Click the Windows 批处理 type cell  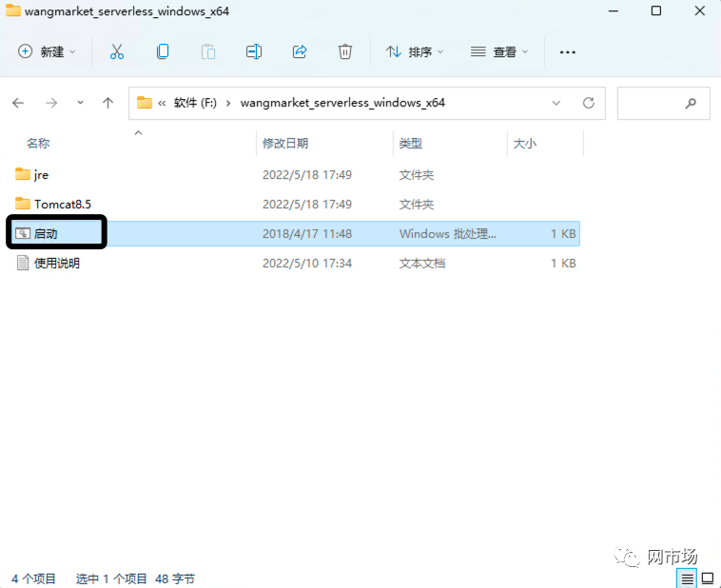point(448,234)
